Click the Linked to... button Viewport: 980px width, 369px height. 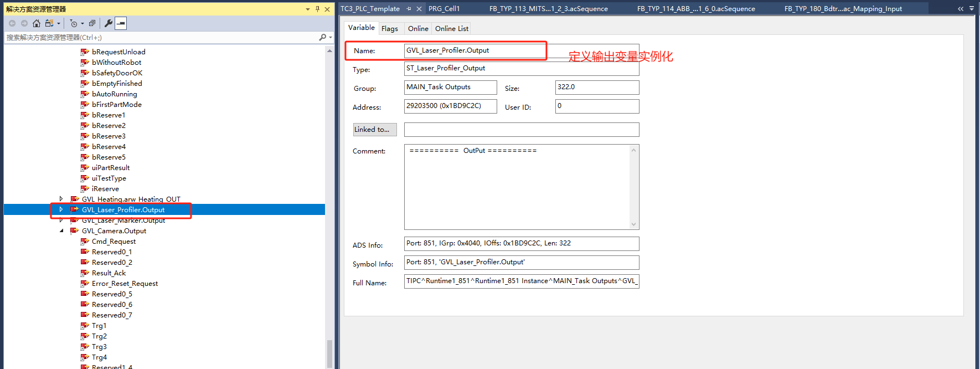point(375,130)
